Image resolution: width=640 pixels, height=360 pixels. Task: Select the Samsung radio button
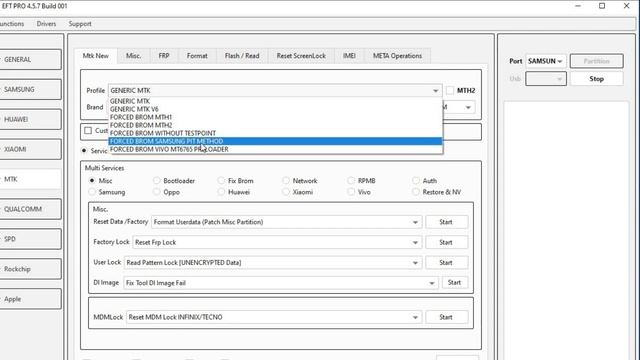point(92,192)
